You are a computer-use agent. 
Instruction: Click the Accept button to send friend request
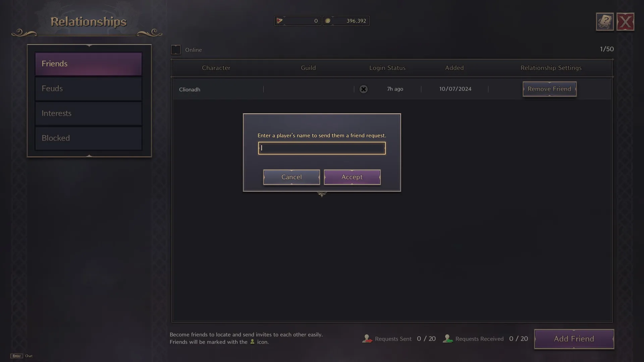352,176
